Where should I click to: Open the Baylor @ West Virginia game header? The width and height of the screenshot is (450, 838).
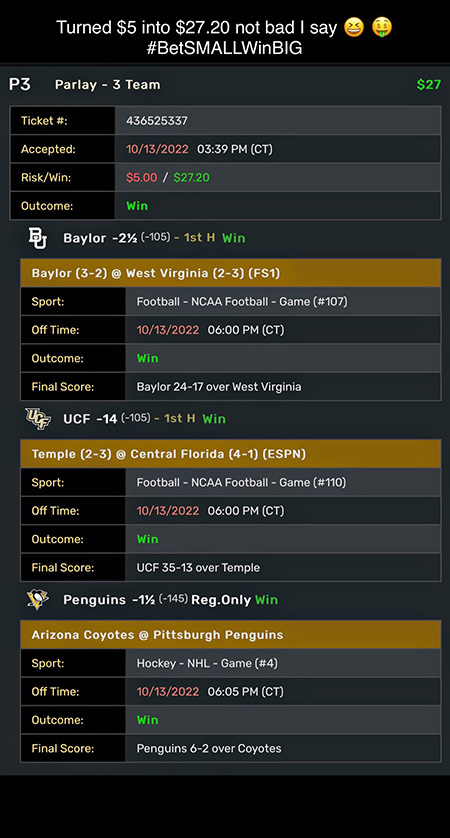230,273
